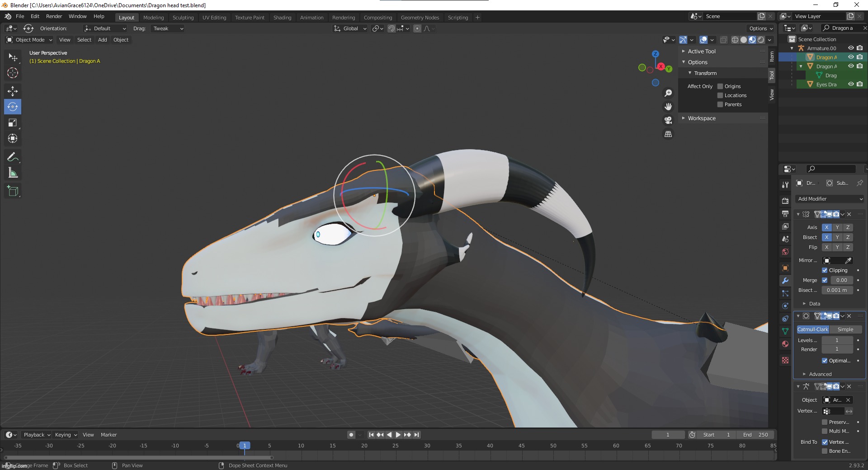Select the Measure tool
The image size is (868, 470).
click(x=13, y=173)
